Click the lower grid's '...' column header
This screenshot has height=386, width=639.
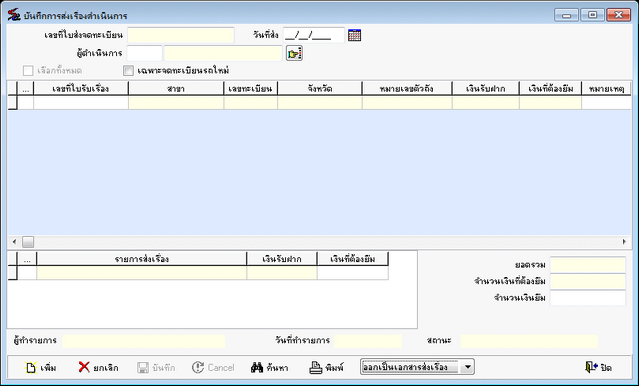click(x=27, y=259)
